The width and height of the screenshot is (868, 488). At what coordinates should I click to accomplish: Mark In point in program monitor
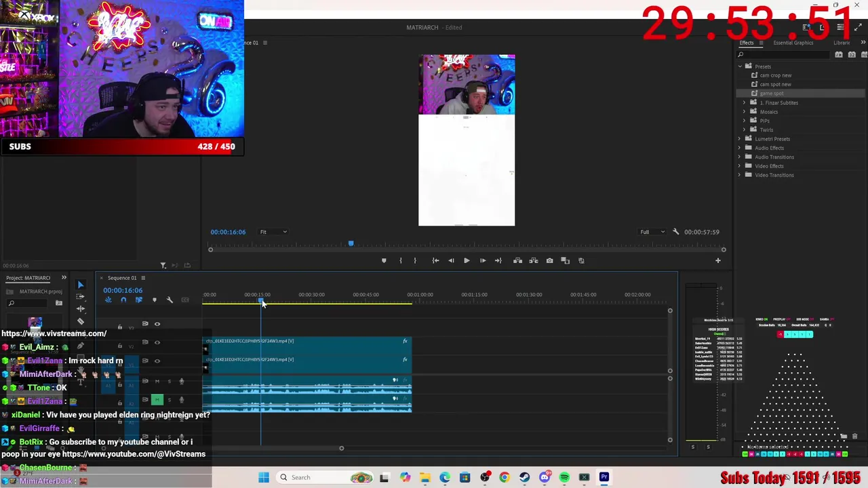400,260
